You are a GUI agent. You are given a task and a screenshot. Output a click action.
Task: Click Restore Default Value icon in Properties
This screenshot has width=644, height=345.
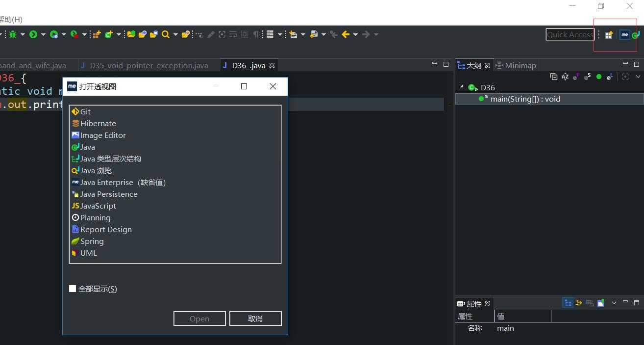[x=590, y=303]
